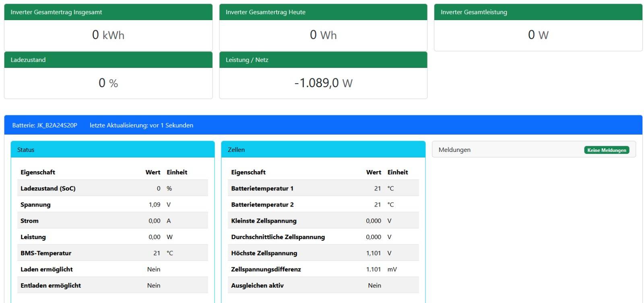Select the Batterietemperatur 2 value 21

pos(378,205)
